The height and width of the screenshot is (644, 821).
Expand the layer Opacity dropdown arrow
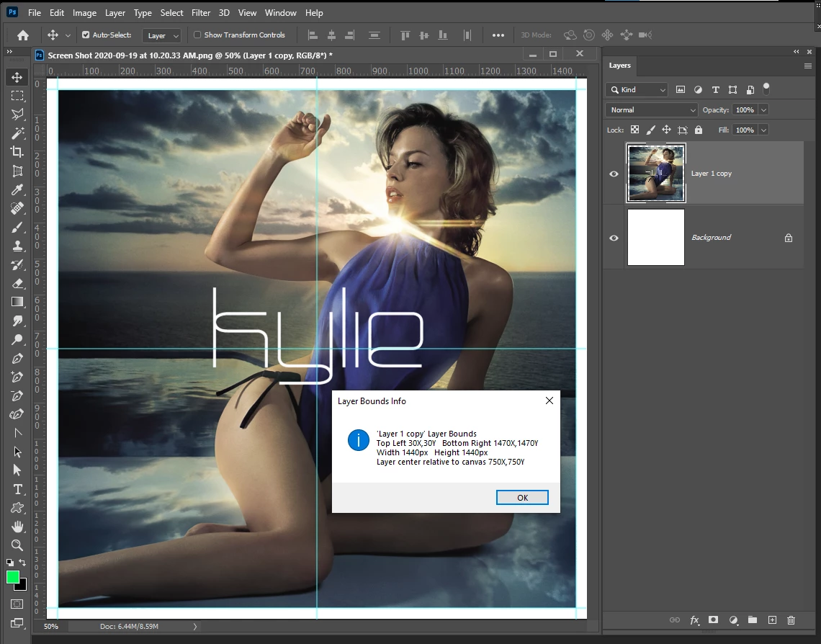(x=763, y=110)
